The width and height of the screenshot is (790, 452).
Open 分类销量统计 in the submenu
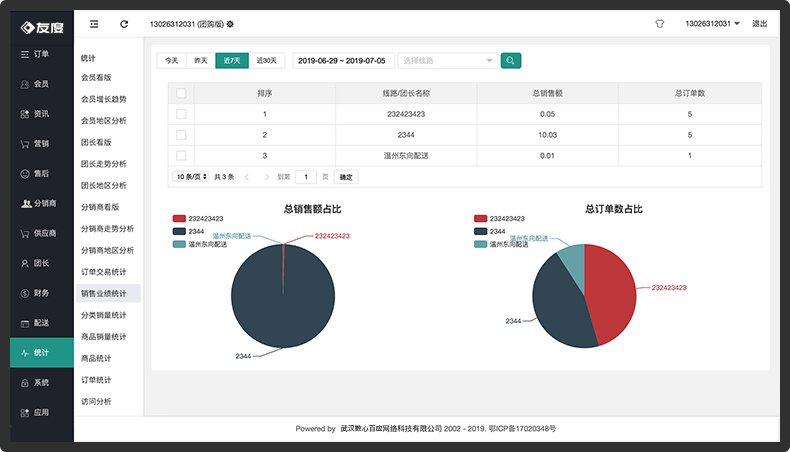tap(104, 315)
